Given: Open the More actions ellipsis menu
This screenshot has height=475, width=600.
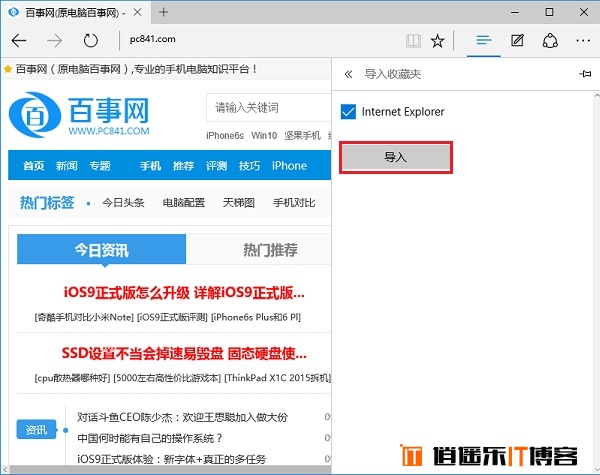Looking at the screenshot, I should click(x=583, y=40).
